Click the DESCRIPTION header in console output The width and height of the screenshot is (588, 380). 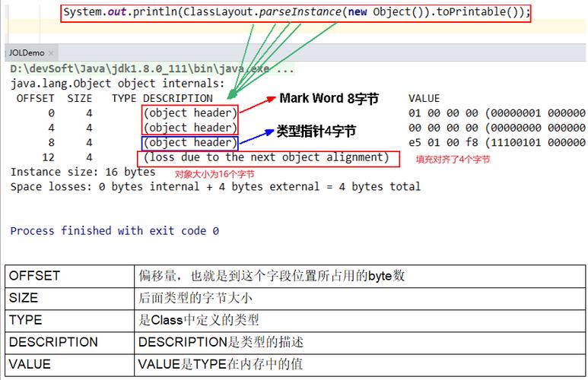point(178,99)
